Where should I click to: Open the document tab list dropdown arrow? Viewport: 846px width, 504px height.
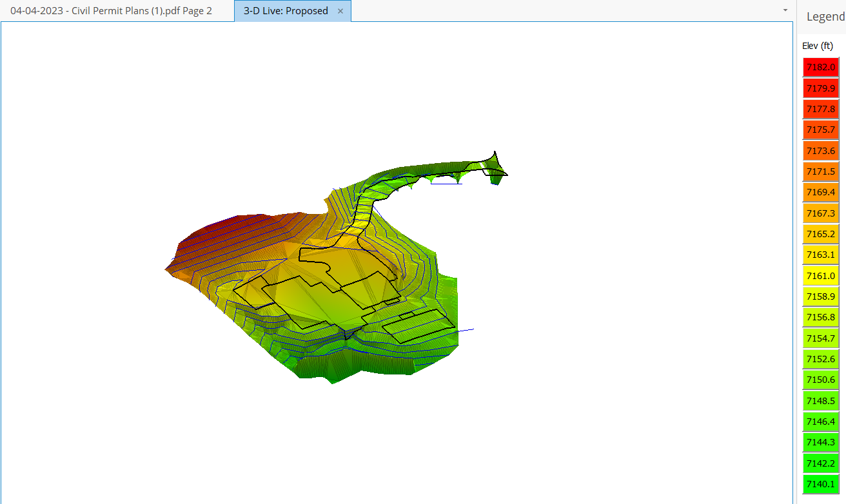[x=785, y=10]
